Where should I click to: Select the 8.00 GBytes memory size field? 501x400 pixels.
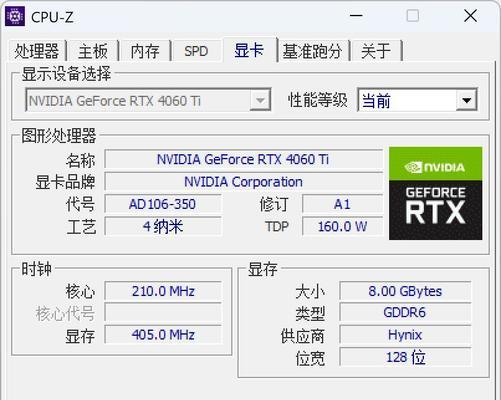[405, 291]
